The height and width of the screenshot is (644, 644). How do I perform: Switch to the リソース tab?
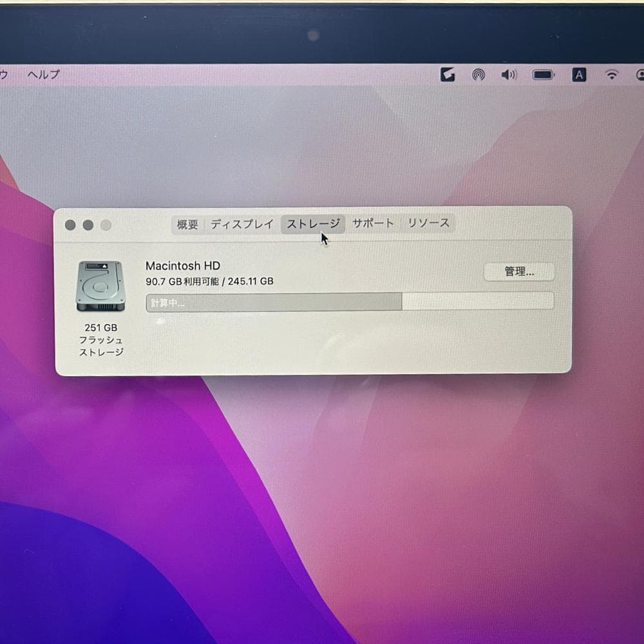(x=428, y=224)
